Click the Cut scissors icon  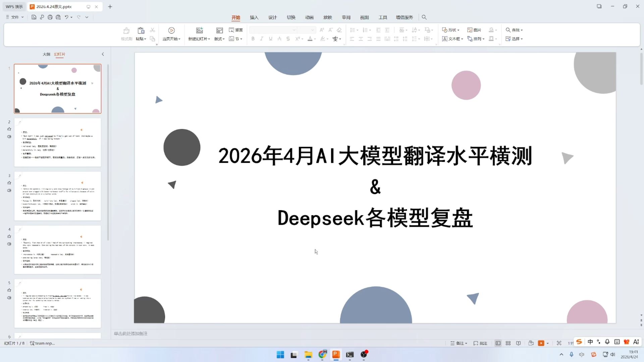click(x=152, y=30)
